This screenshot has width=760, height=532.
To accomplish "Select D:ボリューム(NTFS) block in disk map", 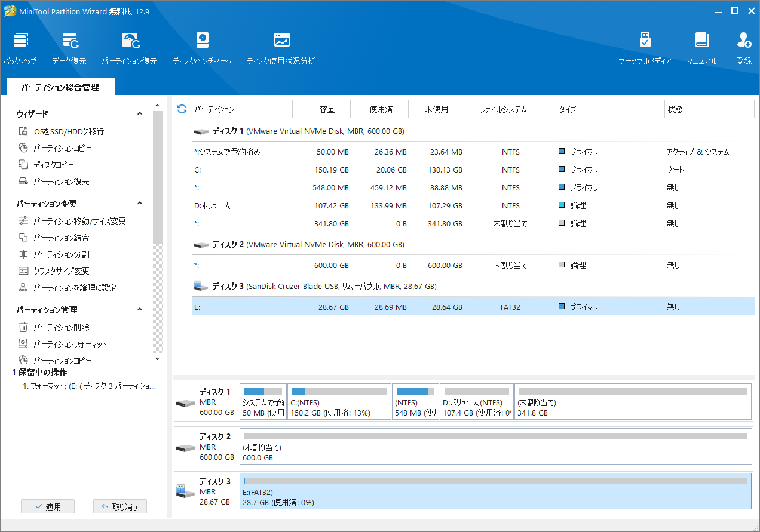I will click(476, 401).
